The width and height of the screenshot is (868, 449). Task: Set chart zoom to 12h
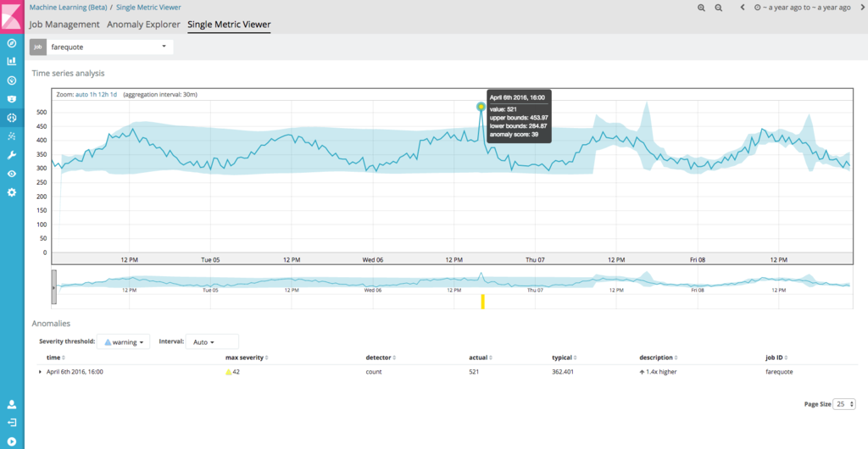[103, 95]
